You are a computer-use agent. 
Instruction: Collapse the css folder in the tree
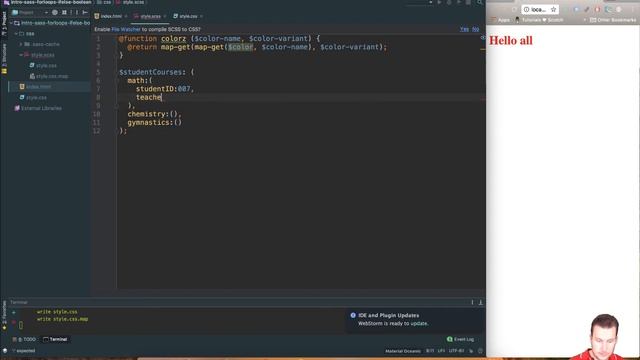[16, 33]
